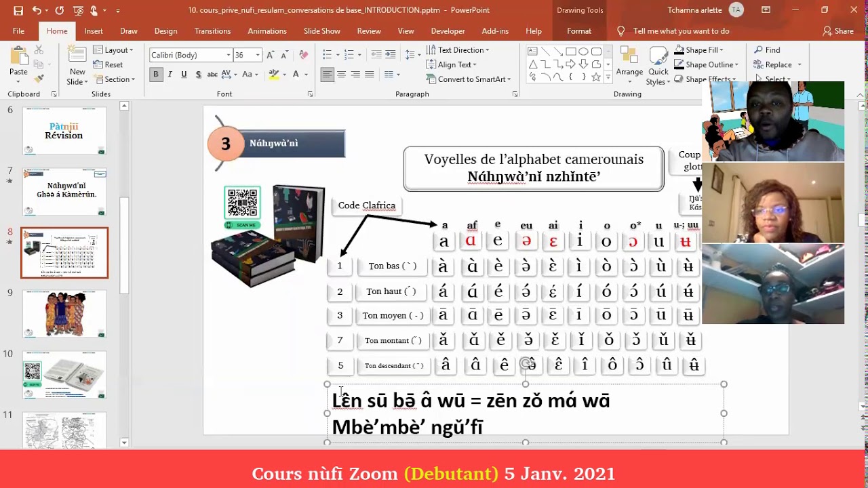This screenshot has width=868, height=488.
Task: Open Shape Fill color options
Action: (698, 50)
